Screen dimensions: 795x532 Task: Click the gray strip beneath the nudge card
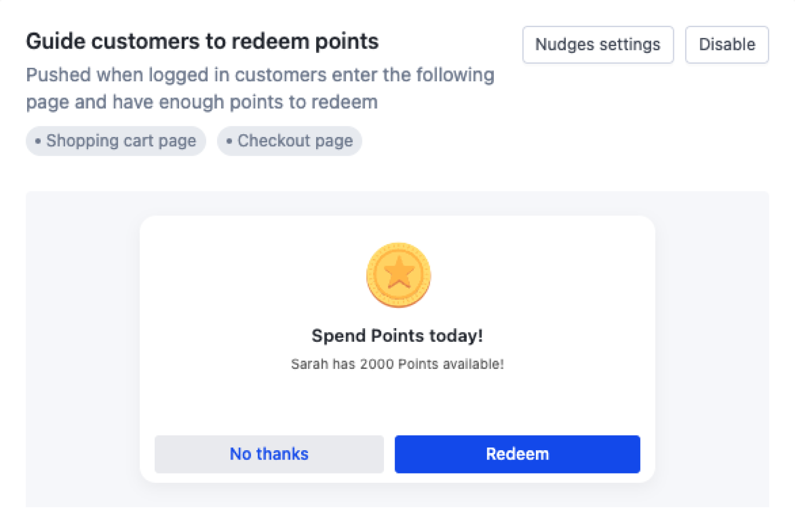[x=397, y=496]
